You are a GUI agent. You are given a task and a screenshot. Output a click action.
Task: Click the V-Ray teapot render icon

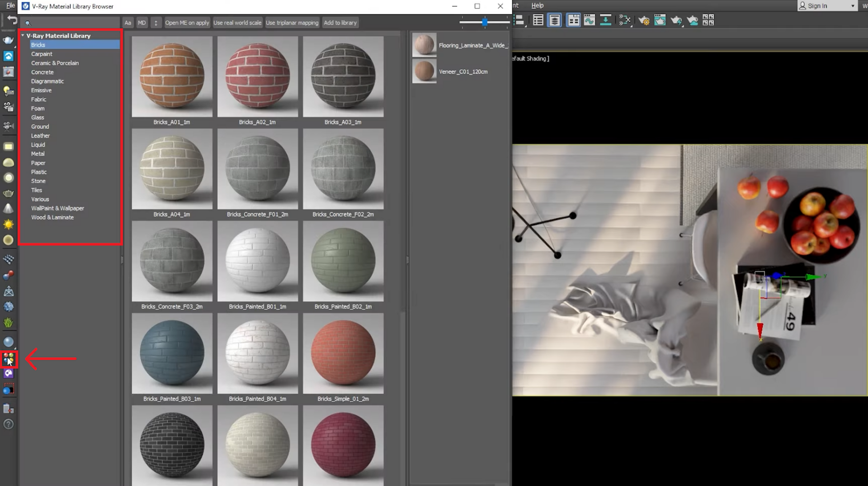point(9,40)
